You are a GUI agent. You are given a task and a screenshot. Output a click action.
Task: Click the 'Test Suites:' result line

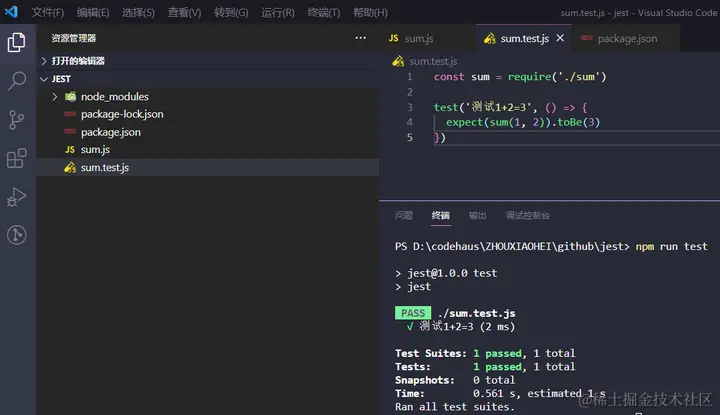pos(485,353)
